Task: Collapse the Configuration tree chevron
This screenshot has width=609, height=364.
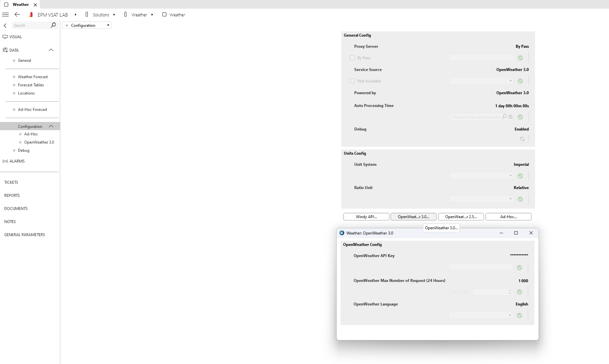Action: tap(51, 126)
